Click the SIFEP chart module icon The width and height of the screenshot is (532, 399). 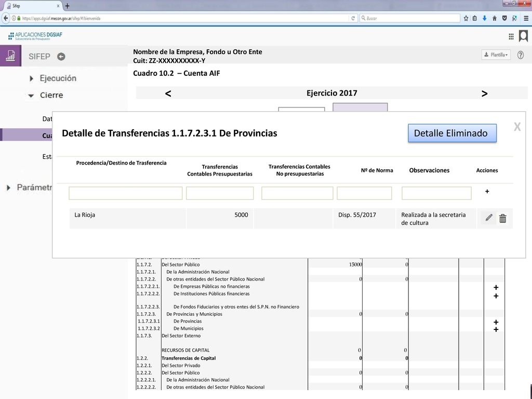(x=10, y=56)
